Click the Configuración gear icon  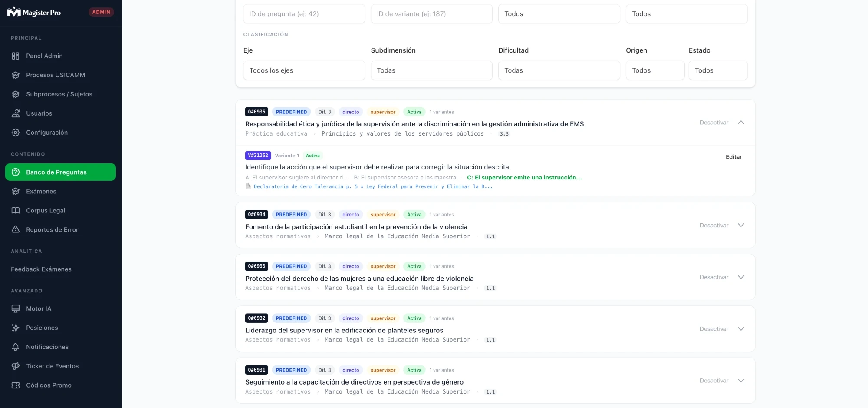point(16,132)
